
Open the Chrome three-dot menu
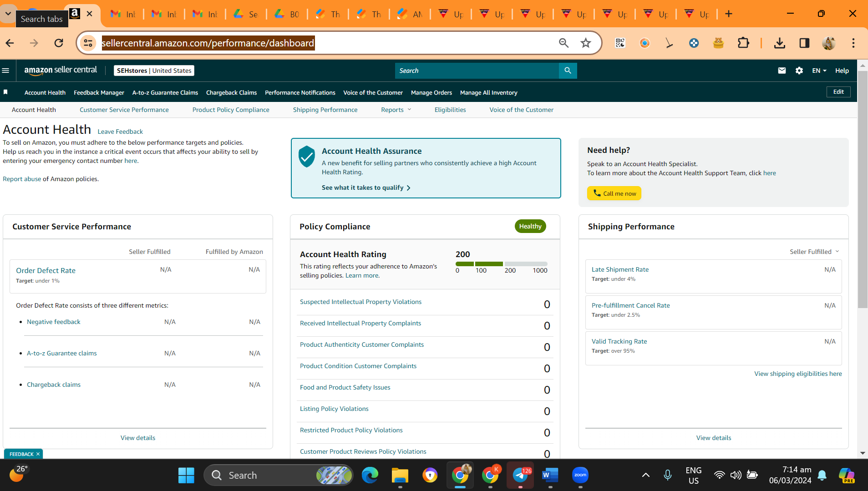point(853,43)
